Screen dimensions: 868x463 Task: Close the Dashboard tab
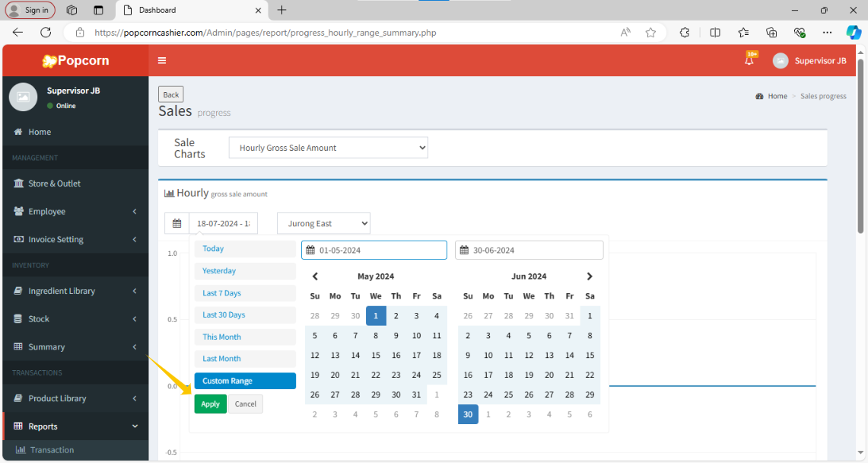coord(258,10)
